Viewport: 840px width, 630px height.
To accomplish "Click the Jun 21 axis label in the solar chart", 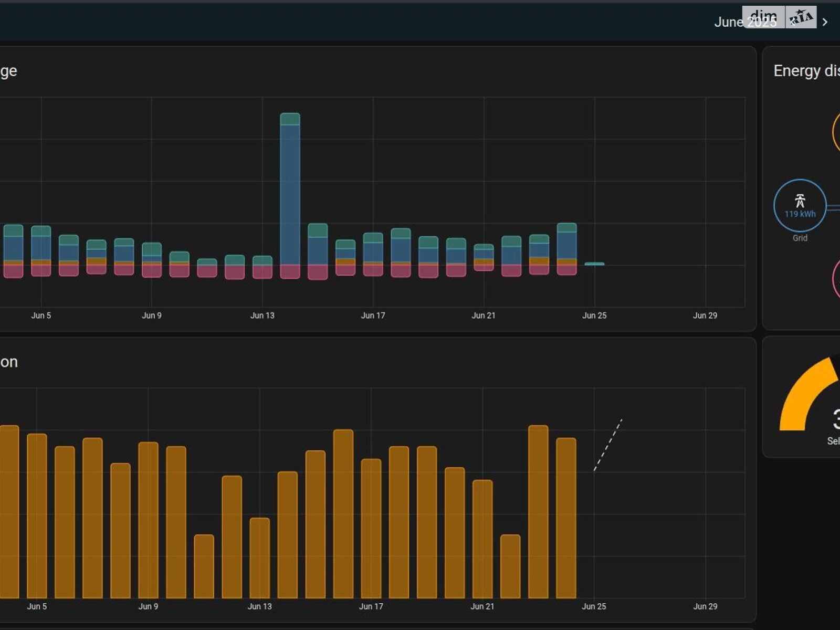I will (482, 606).
